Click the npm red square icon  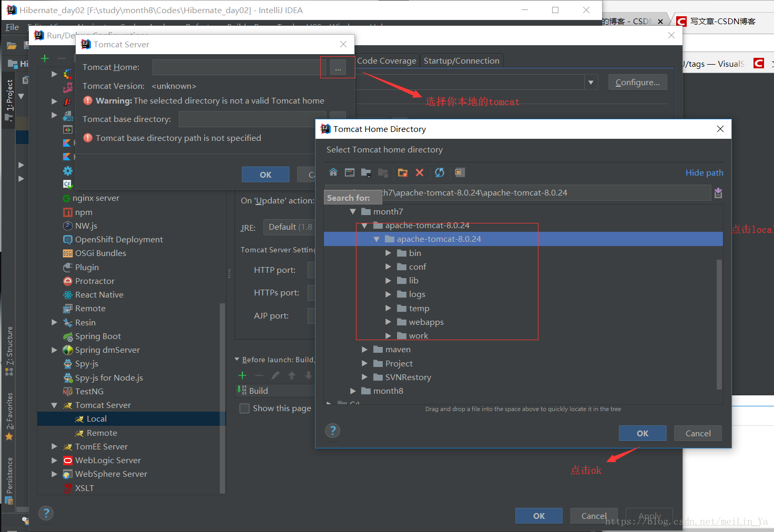[x=68, y=212]
